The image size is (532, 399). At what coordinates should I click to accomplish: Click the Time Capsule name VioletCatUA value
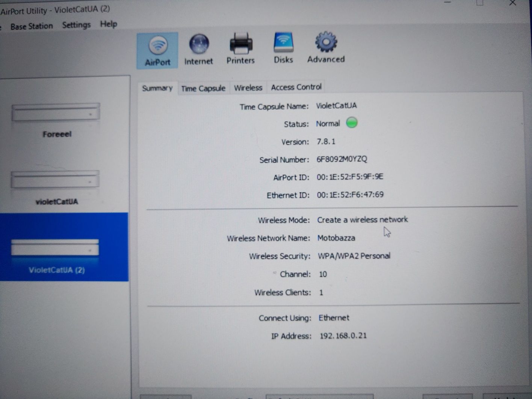click(x=336, y=106)
